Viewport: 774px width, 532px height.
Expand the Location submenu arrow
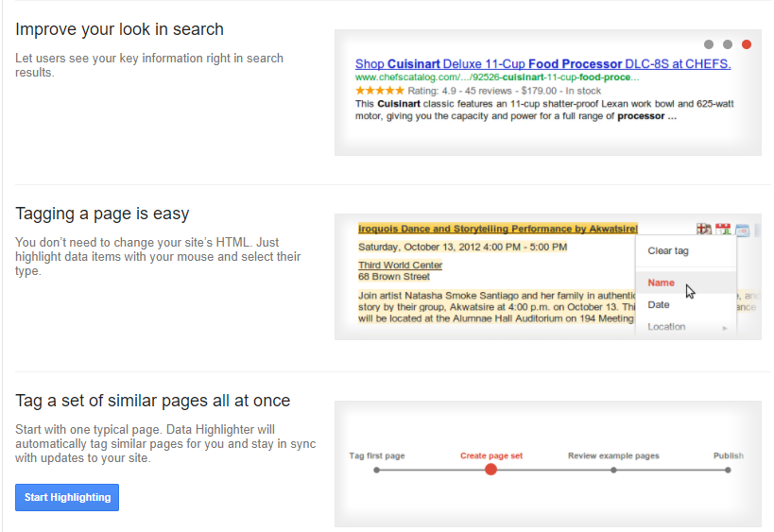(x=726, y=328)
